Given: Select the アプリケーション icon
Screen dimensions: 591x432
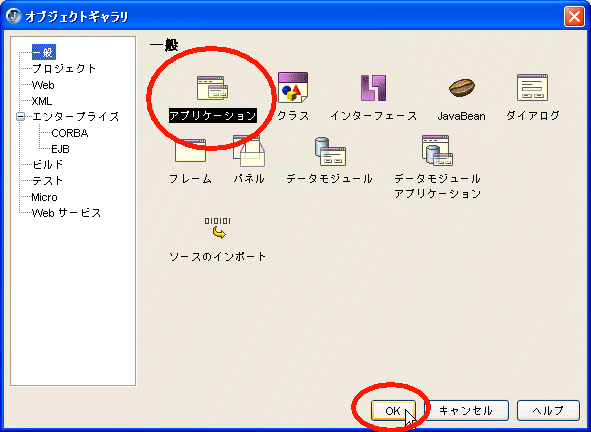Looking at the screenshot, I should 213,88.
